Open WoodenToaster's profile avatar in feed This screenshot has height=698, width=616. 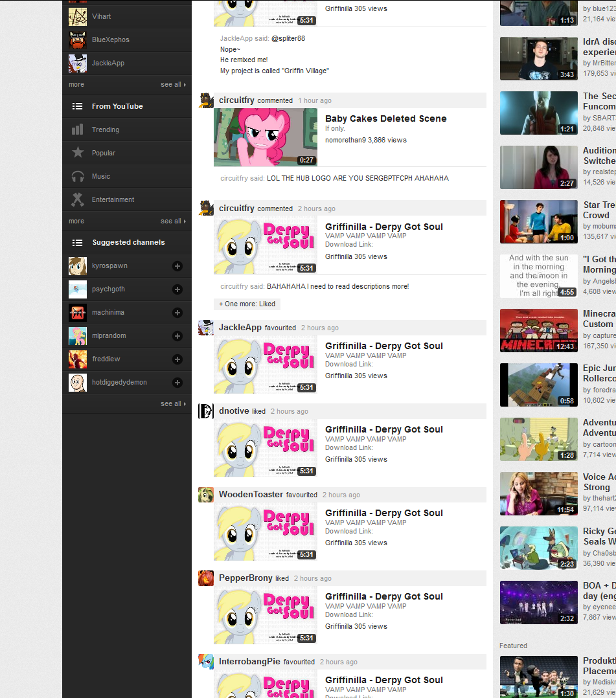206,495
